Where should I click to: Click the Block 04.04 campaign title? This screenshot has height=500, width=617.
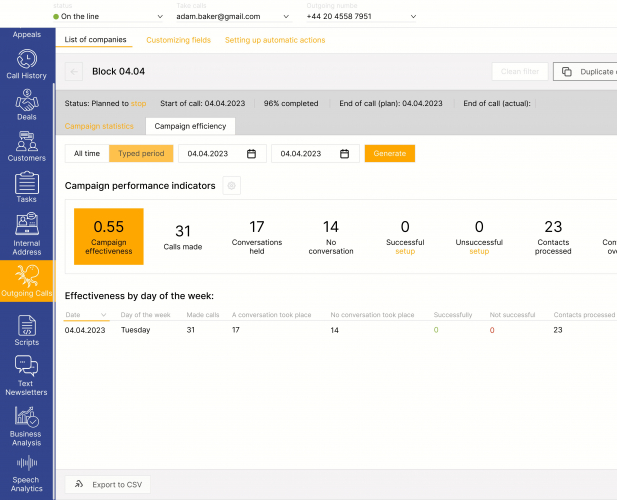[118, 72]
